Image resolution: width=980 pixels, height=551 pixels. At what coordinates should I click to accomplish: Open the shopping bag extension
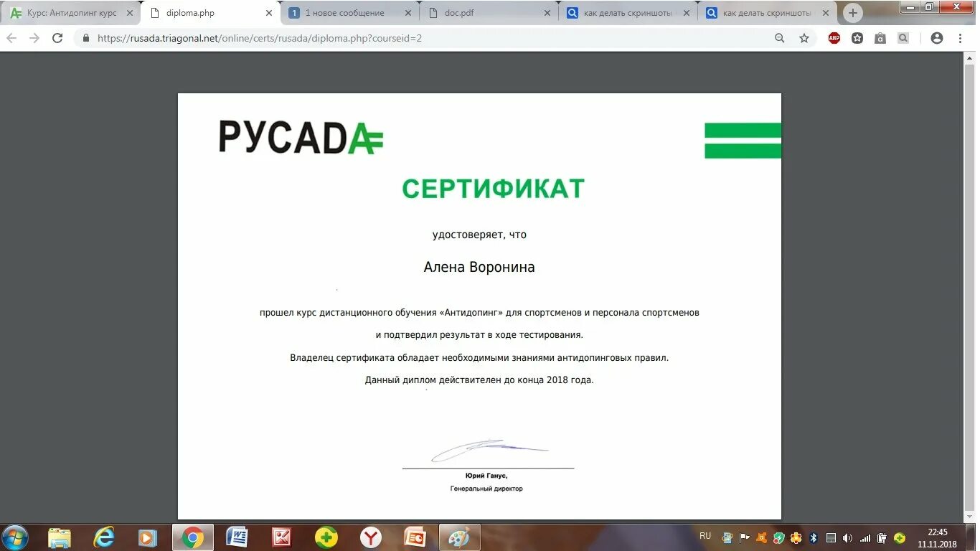pyautogui.click(x=880, y=38)
